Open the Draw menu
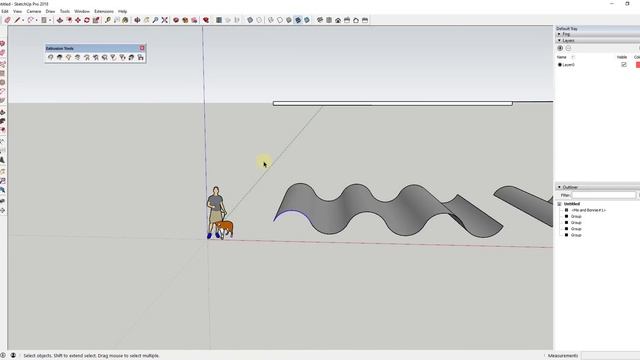The image size is (640, 360). point(50,11)
